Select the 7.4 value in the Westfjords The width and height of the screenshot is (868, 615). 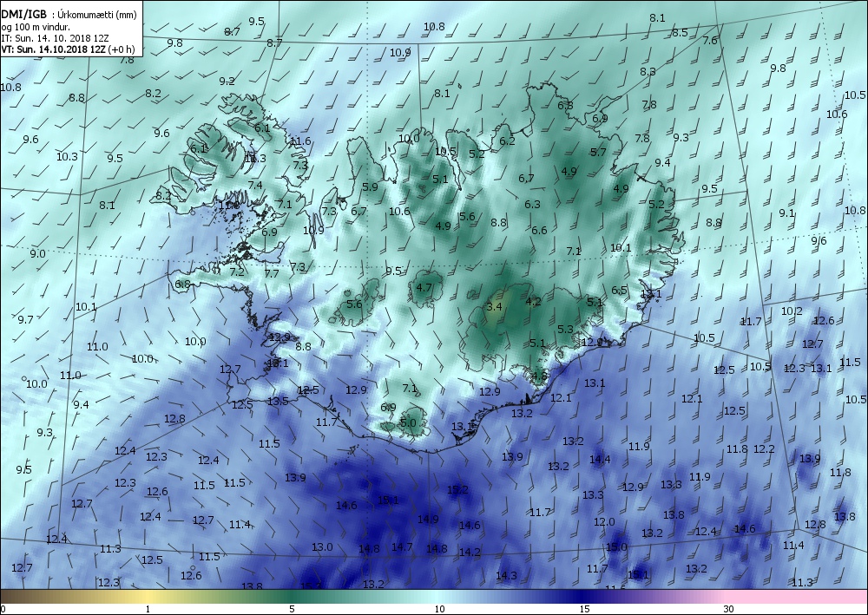(254, 186)
